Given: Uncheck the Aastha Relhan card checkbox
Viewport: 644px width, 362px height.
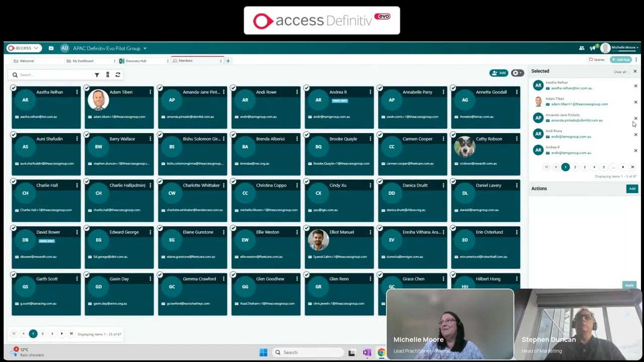Looking at the screenshot, I should point(14,88).
